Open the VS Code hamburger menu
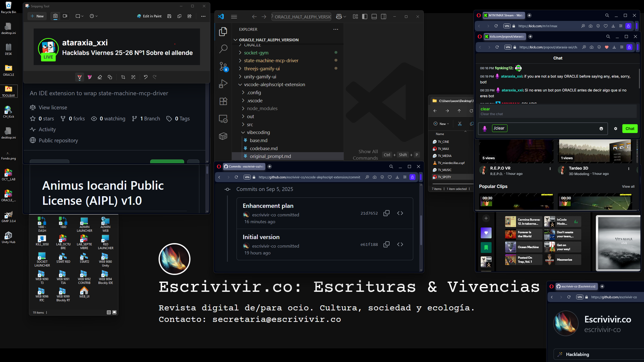This screenshot has height=362, width=644. (x=234, y=17)
